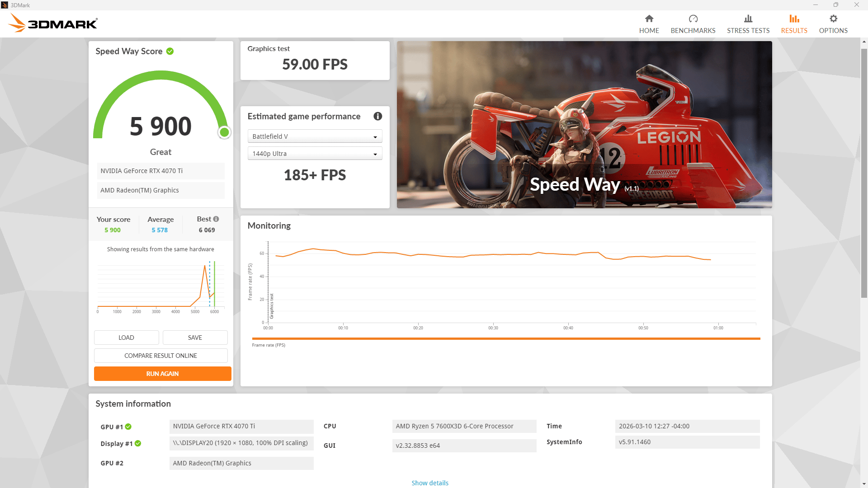This screenshot has width=868, height=488.
Task: Click the estimated game performance info icon
Action: point(378,116)
